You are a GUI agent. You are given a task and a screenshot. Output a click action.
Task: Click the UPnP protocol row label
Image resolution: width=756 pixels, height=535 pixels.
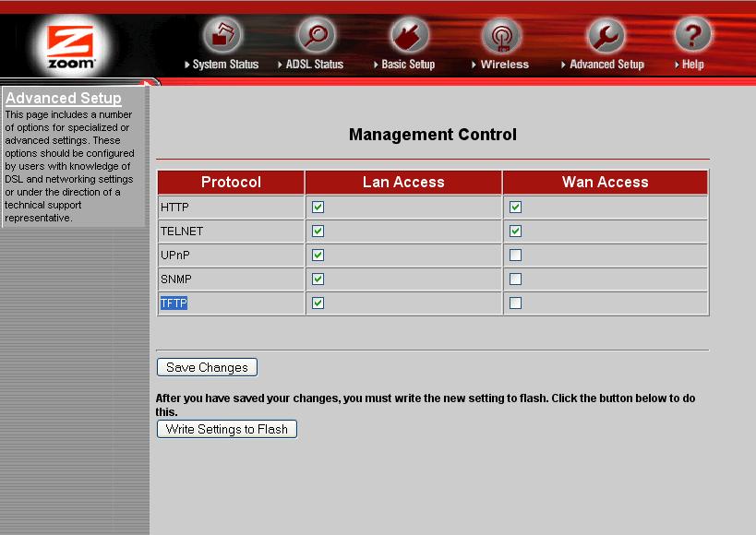(x=175, y=256)
